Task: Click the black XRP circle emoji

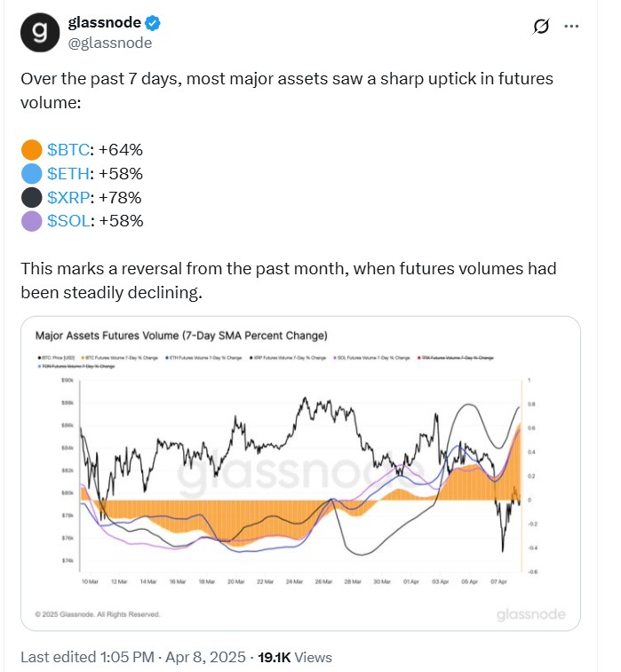Action: pos(31,198)
